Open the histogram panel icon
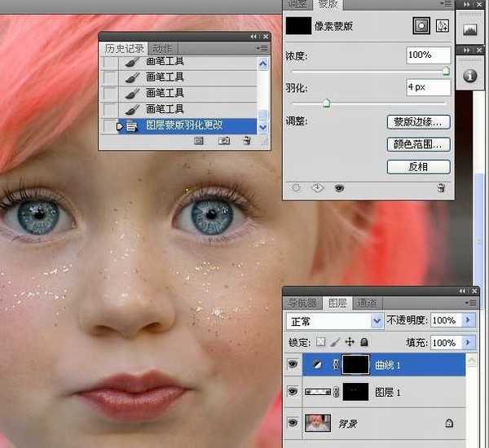489x448 pixels. tap(470, 29)
